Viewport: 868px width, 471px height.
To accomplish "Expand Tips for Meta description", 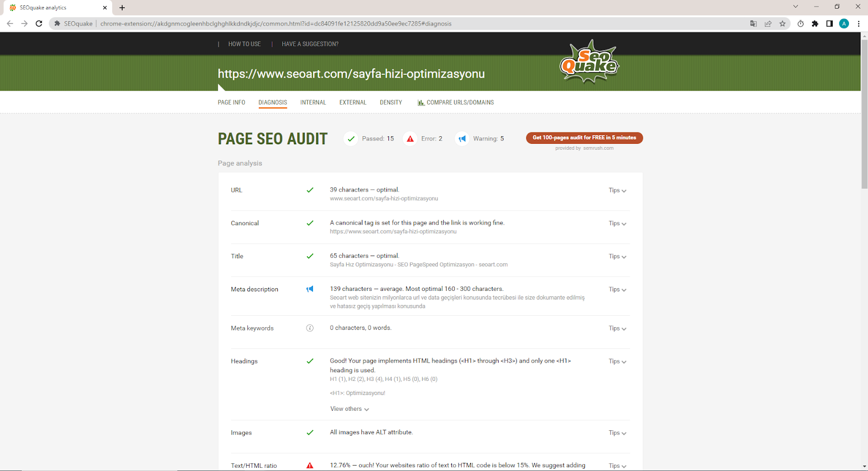I will tap(617, 290).
